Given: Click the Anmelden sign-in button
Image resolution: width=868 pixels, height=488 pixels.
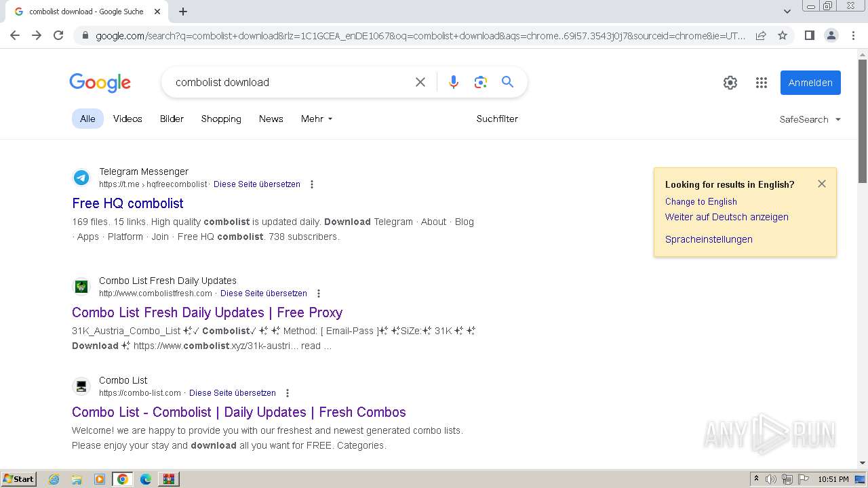Looking at the screenshot, I should (x=810, y=83).
